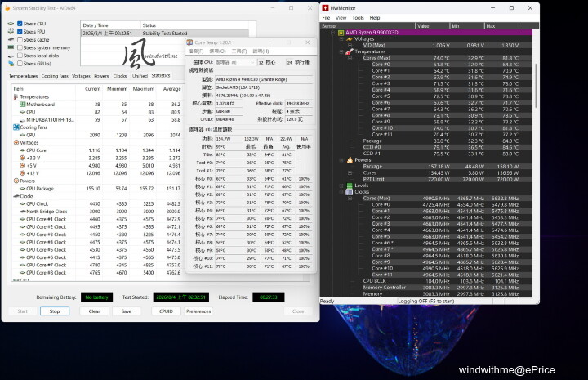Switch to the Unified tab in AIDA64
This screenshot has height=380, width=588.
140,76
